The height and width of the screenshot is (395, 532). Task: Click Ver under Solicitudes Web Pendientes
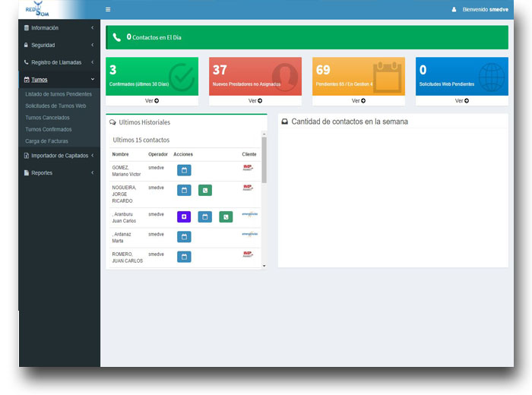[x=461, y=100]
